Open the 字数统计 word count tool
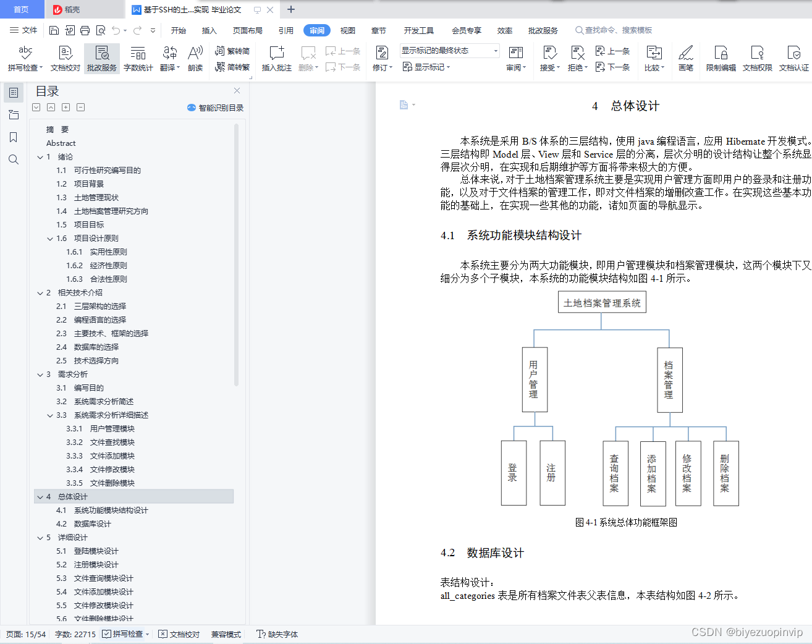The height and width of the screenshot is (644, 812). (x=138, y=59)
